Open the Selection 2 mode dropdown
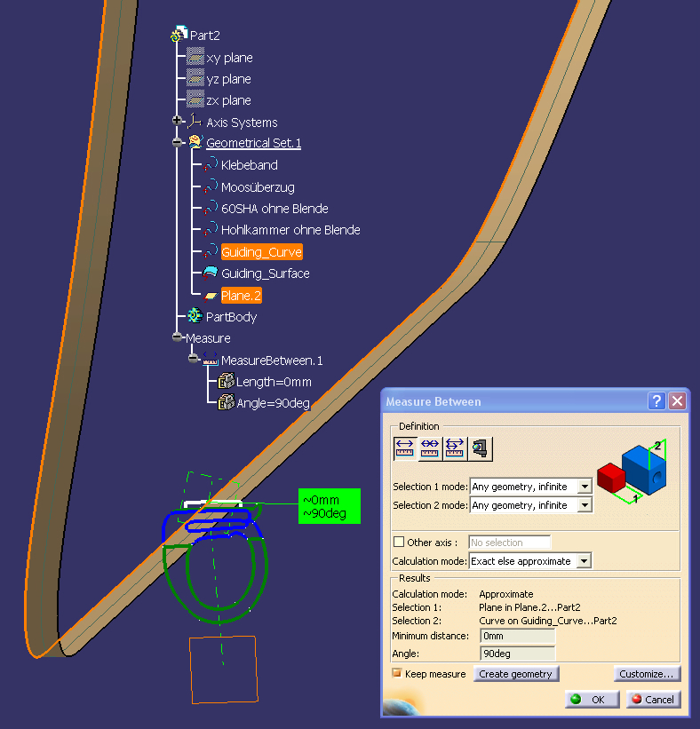The width and height of the screenshot is (700, 729). pyautogui.click(x=585, y=505)
